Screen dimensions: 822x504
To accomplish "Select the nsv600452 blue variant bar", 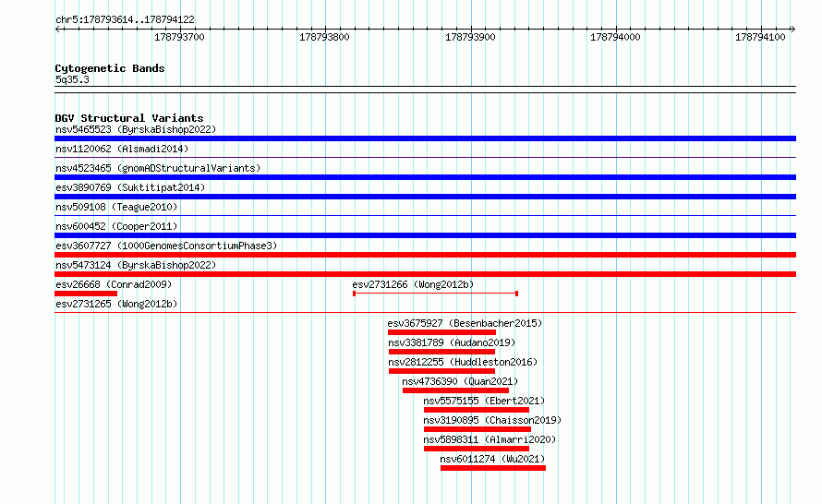I will coord(425,235).
